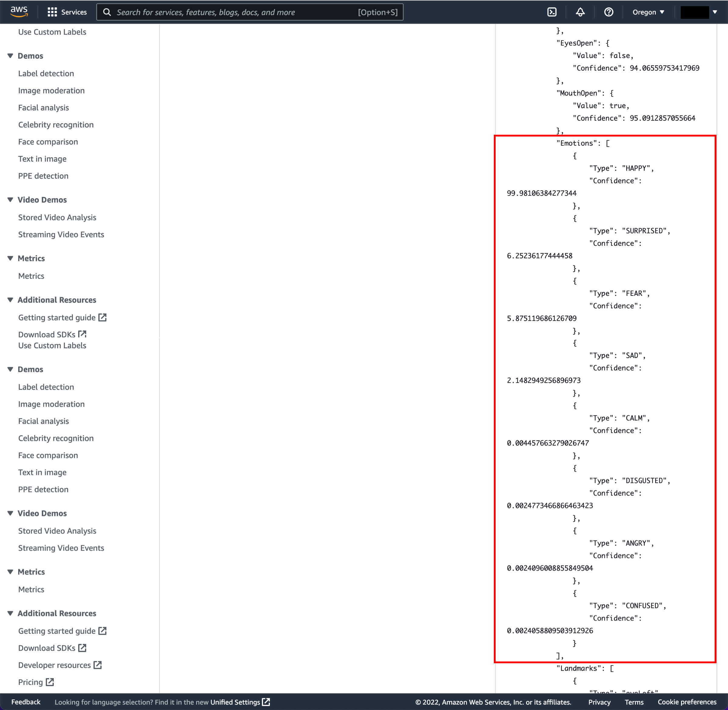This screenshot has height=710, width=728.
Task: Click the search input field
Action: pyautogui.click(x=249, y=12)
